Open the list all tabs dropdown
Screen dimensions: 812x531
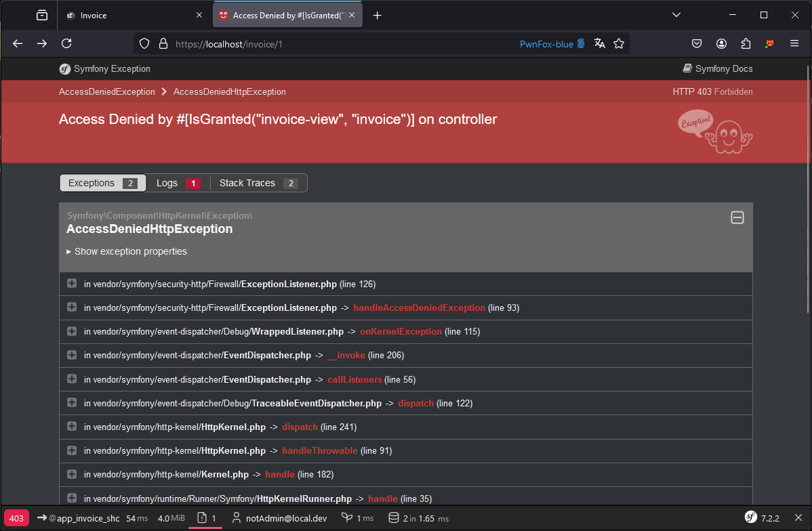[676, 15]
